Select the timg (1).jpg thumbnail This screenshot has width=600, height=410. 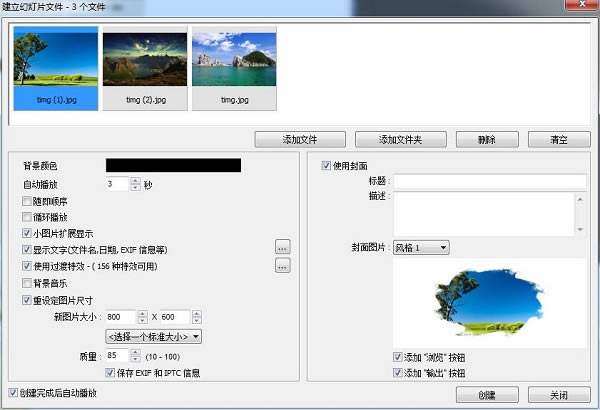pos(56,69)
